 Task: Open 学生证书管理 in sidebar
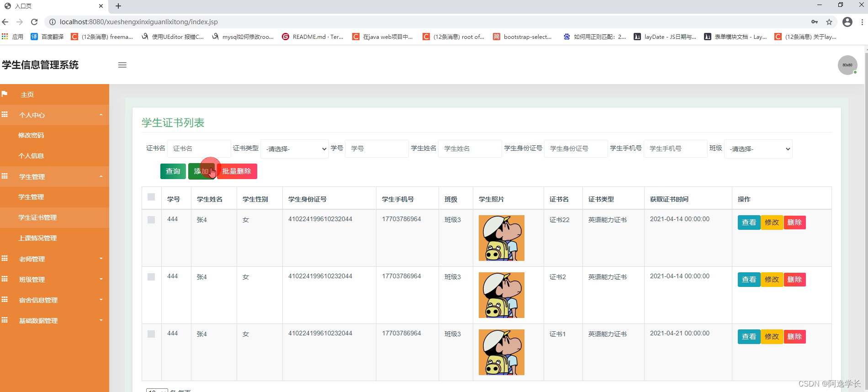[x=54, y=217]
